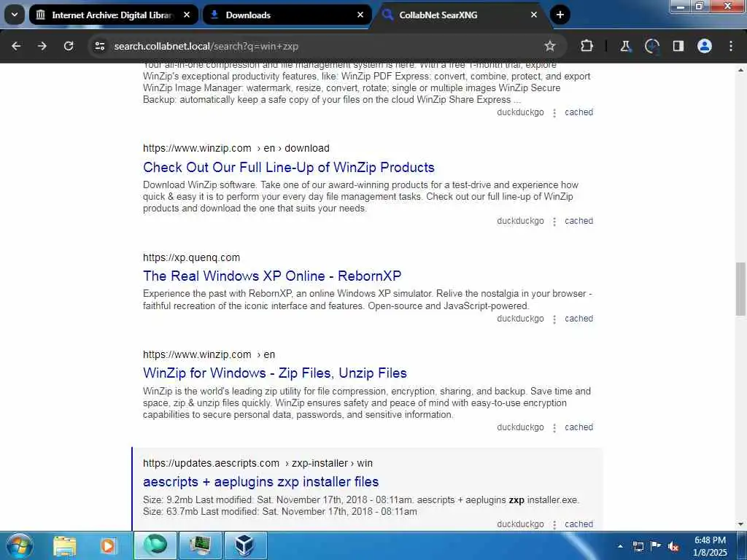Click the circular update icon in the toolbar
This screenshot has width=747, height=560.
pos(651,46)
